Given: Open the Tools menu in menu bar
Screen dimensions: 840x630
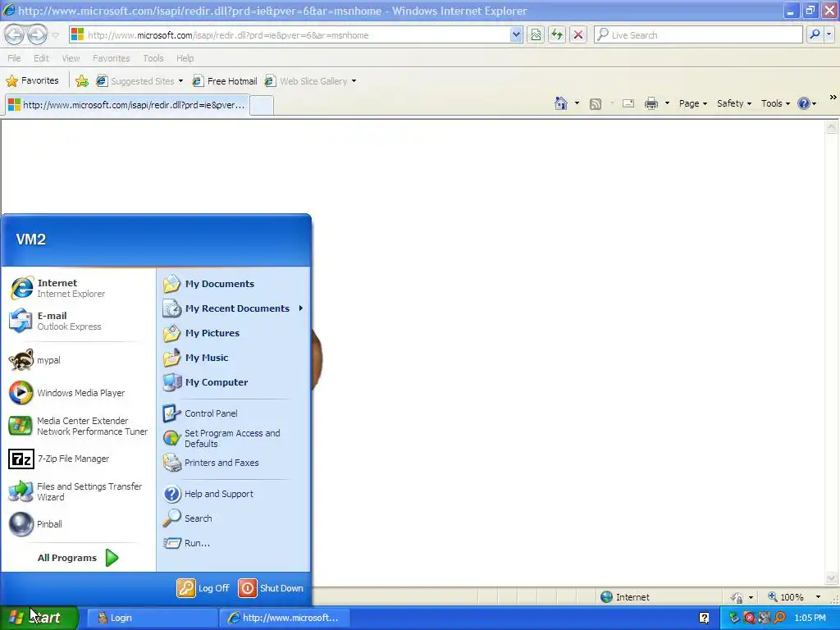Looking at the screenshot, I should 153,58.
